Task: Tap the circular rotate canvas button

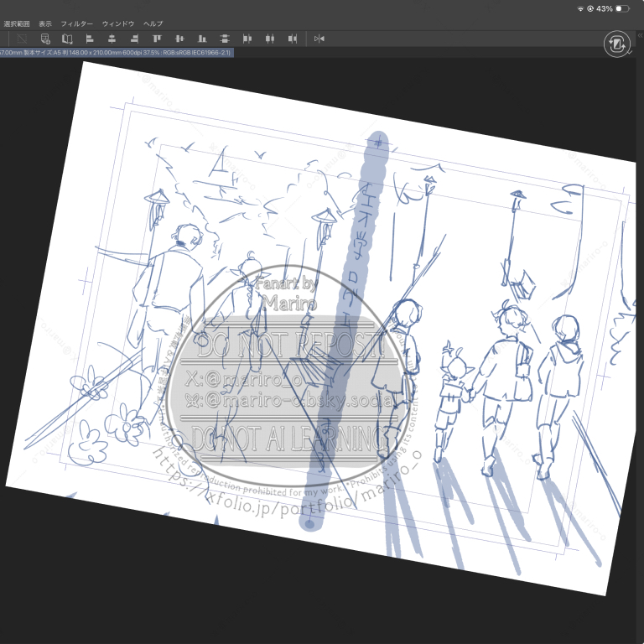Action: point(616,44)
